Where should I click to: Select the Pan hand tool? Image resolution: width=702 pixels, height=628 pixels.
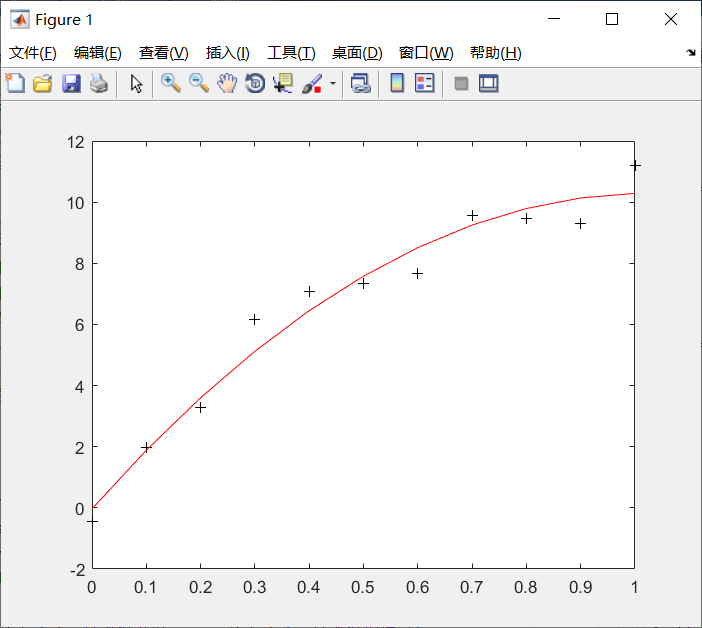[227, 83]
